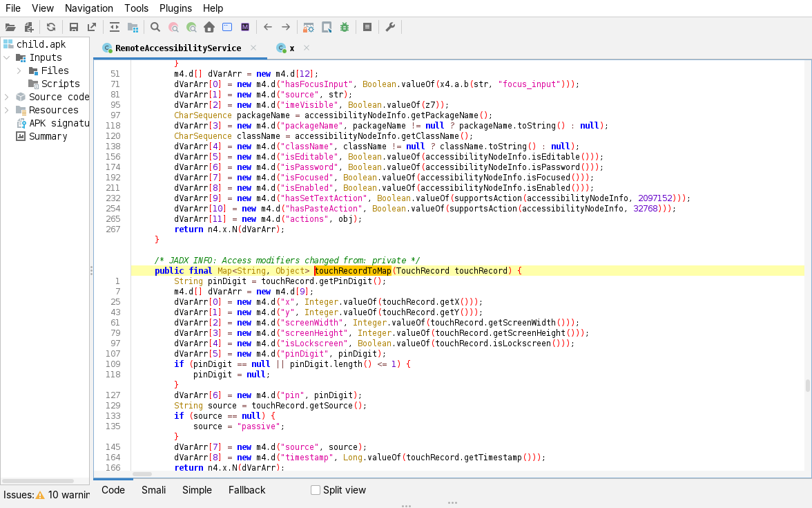This screenshot has width=812, height=508.
Task: Switch to Smali view tab
Action: [x=153, y=490]
